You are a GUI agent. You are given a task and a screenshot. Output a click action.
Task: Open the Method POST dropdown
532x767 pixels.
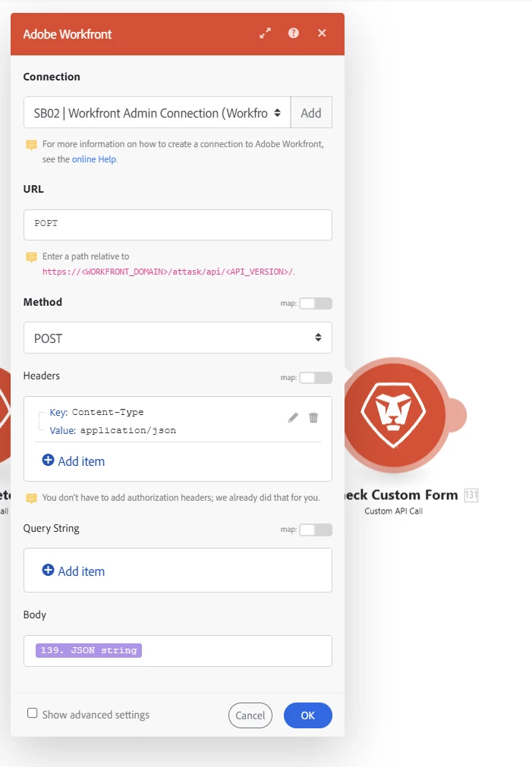point(178,338)
